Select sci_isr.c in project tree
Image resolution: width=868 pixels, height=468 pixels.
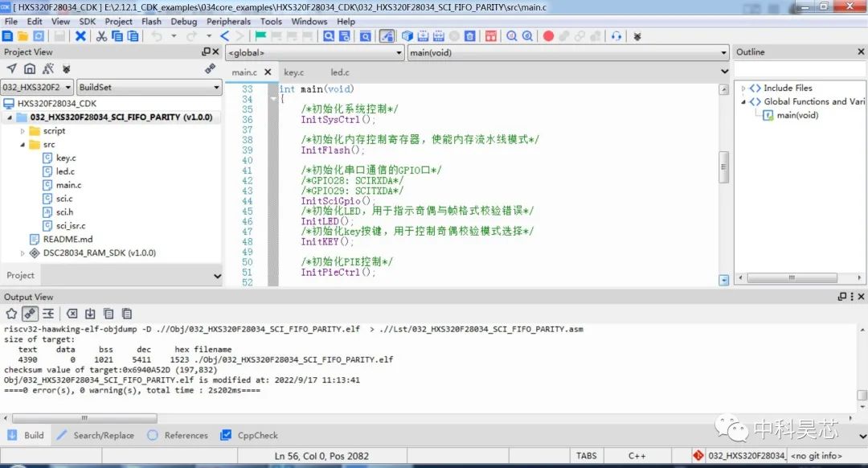pyautogui.click(x=71, y=226)
